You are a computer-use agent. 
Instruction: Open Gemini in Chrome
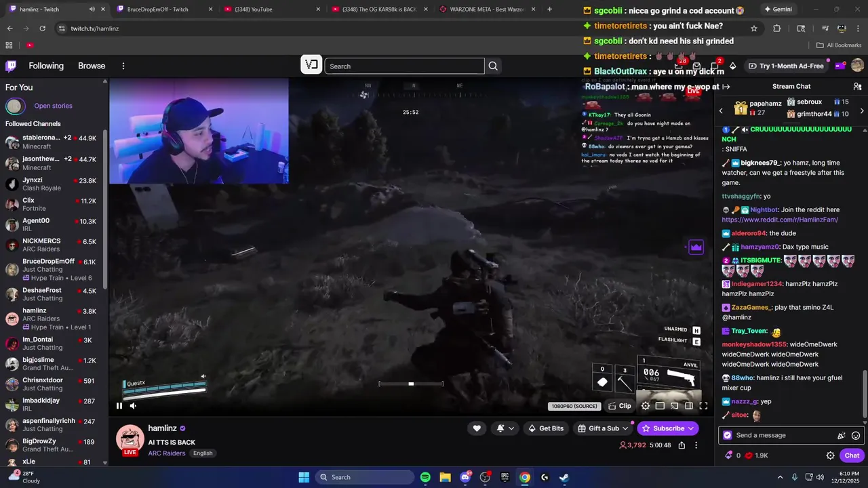point(777,9)
